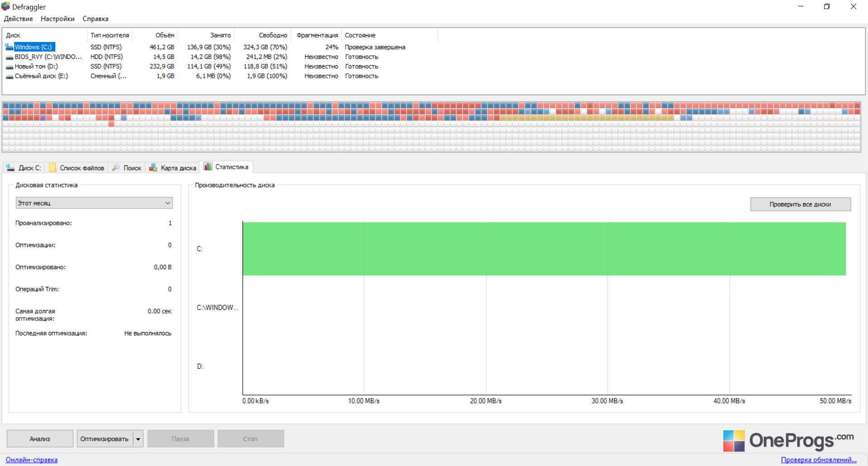Viewport: 868px width, 466px height.
Task: Click the green C: performance bar
Action: tap(544, 249)
